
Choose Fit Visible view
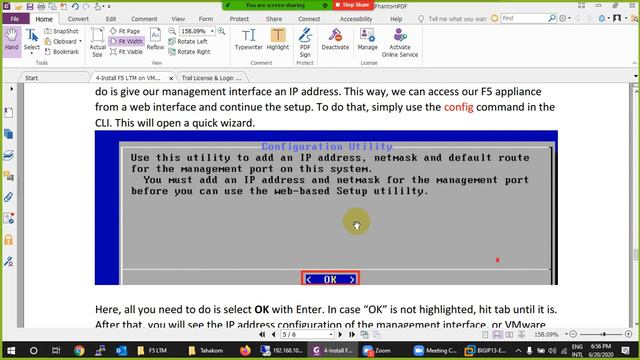coord(126,52)
